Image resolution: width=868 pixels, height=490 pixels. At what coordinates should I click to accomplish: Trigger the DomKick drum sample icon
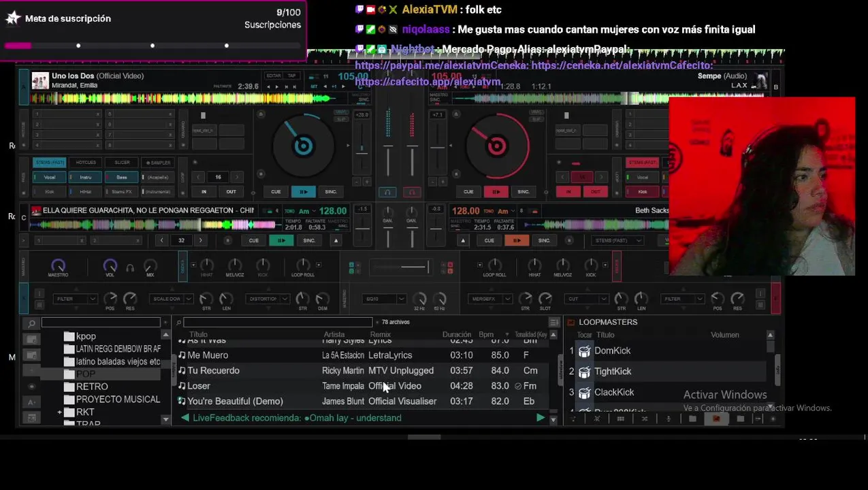point(584,351)
